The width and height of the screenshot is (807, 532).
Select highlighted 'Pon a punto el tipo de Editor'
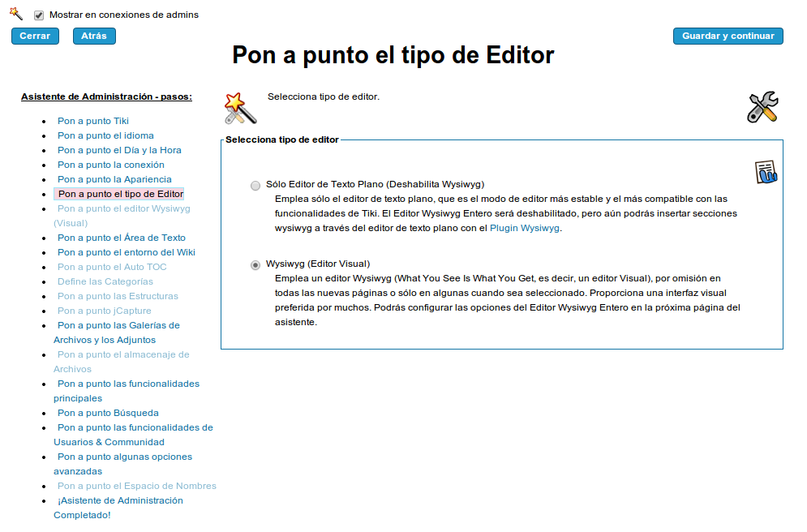(x=120, y=194)
